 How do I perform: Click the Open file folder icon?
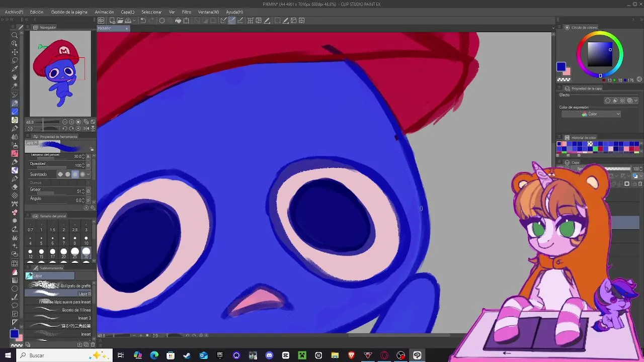point(121,21)
